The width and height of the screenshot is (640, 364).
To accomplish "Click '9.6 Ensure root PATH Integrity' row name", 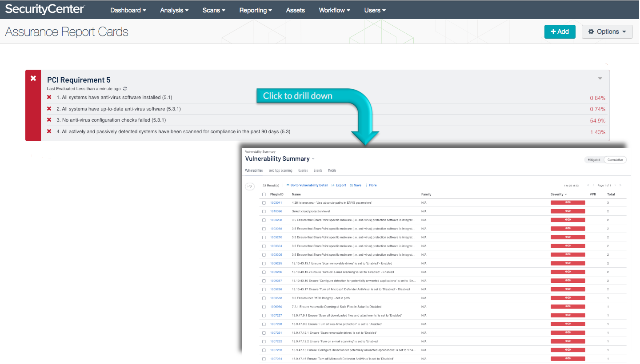I will point(320,298).
